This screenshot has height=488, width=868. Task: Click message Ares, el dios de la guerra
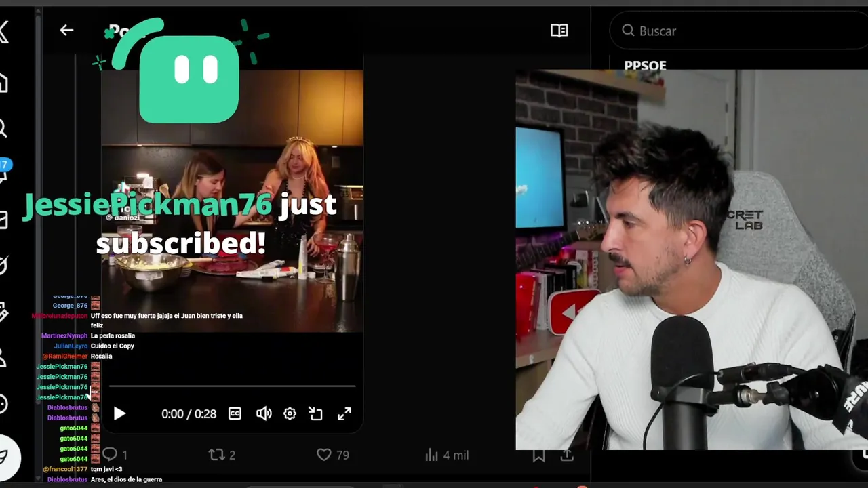(126, 479)
